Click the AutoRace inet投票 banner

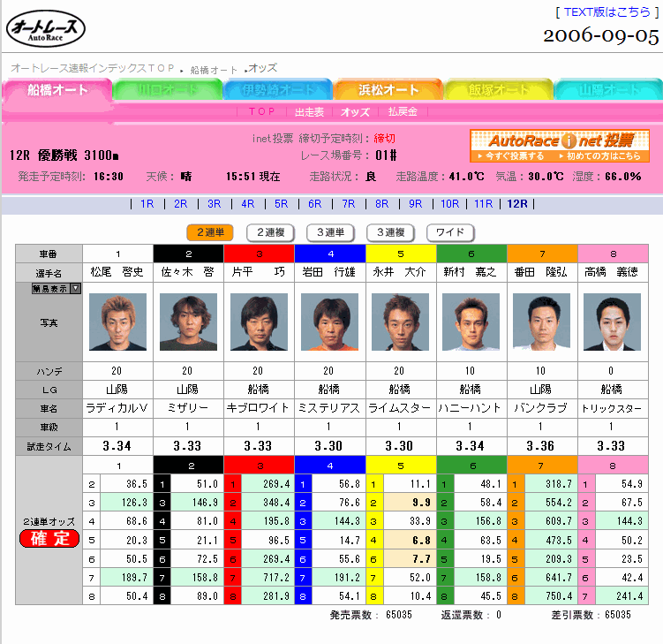pyautogui.click(x=560, y=146)
